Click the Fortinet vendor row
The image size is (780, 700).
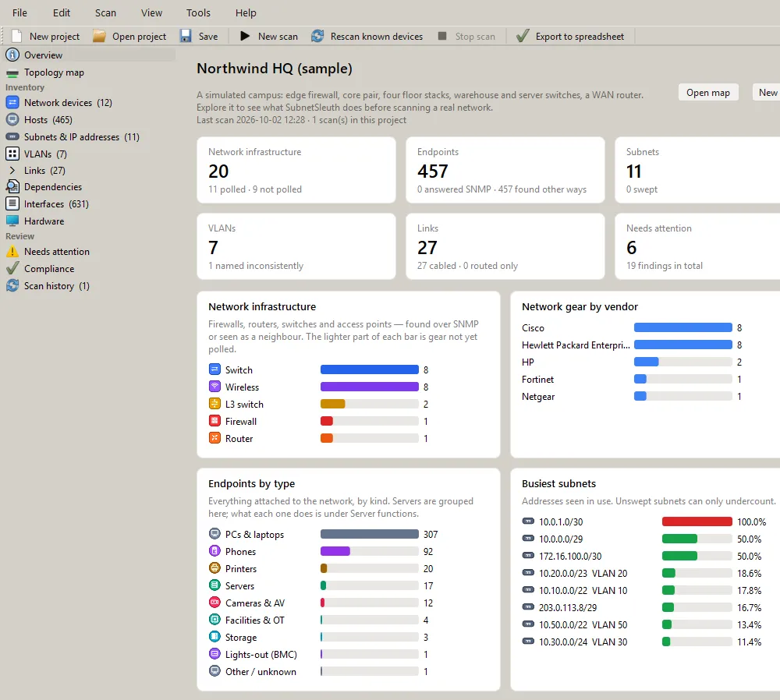pyautogui.click(x=632, y=380)
